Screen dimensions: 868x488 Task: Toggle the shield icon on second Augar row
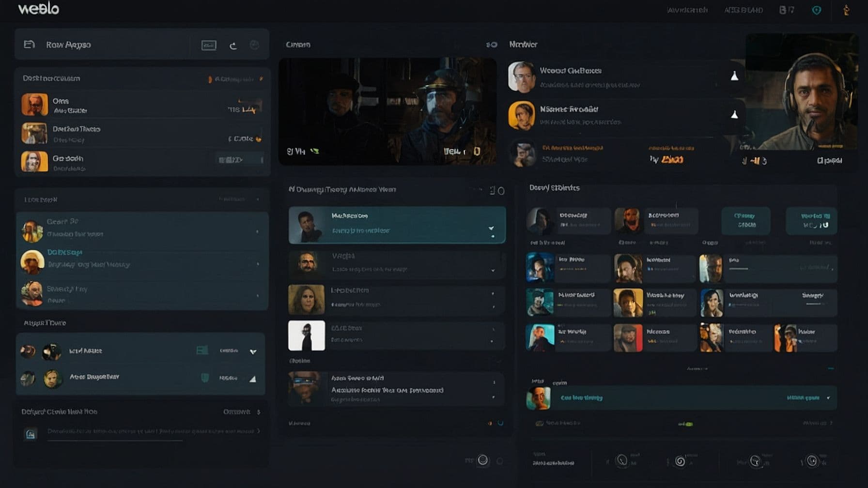pos(205,378)
